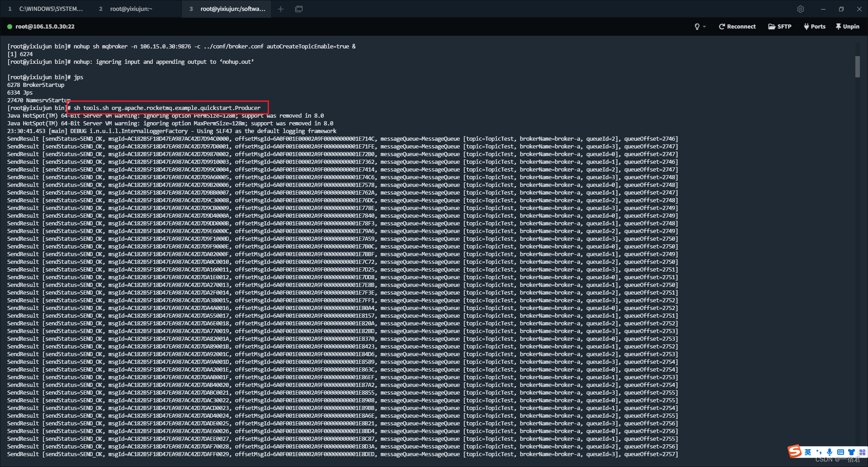
Task: Toggle English/Chinese input mode 英
Action: pos(808,452)
